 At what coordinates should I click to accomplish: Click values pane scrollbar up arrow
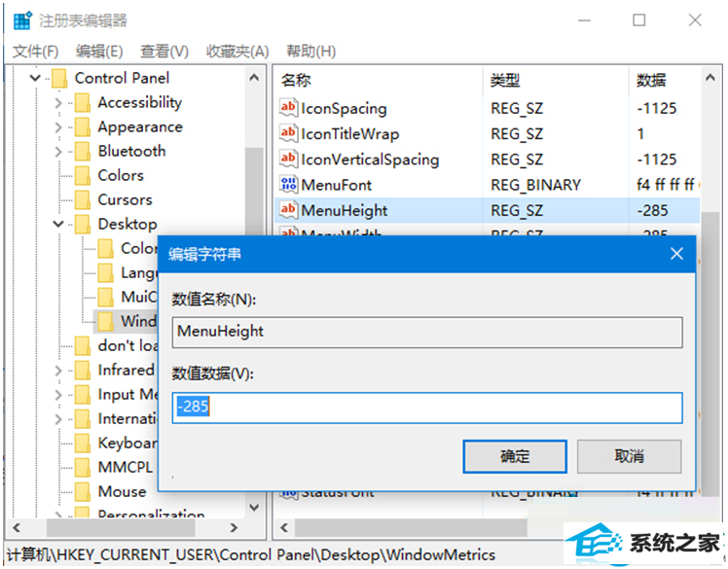[x=710, y=78]
